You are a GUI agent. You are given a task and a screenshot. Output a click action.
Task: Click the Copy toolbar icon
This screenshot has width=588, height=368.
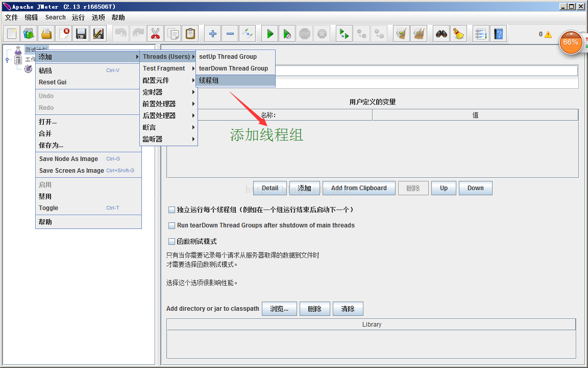pyautogui.click(x=173, y=34)
